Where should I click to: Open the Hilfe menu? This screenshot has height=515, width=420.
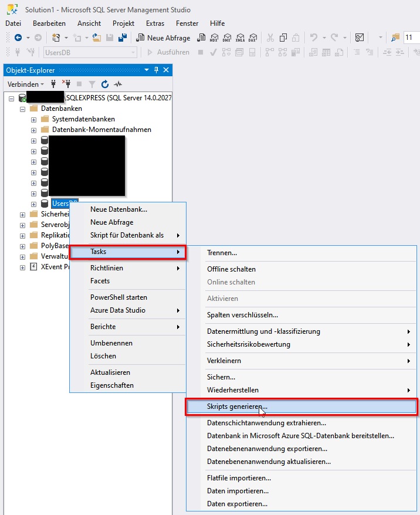[x=217, y=23]
